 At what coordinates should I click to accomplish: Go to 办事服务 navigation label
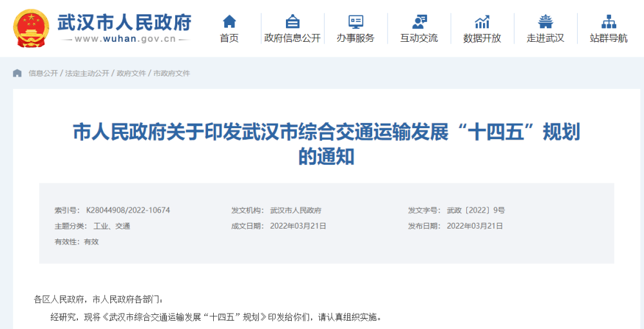[355, 39]
